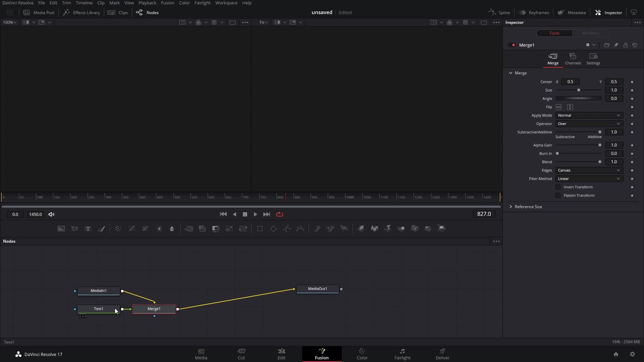
Task: Open the Operator dropdown
Action: click(589, 124)
